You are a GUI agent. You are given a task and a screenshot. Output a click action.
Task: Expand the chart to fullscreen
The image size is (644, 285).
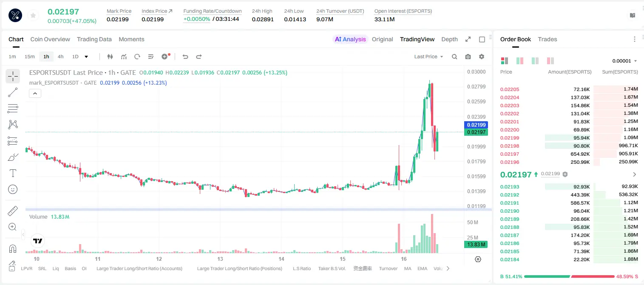[468, 39]
